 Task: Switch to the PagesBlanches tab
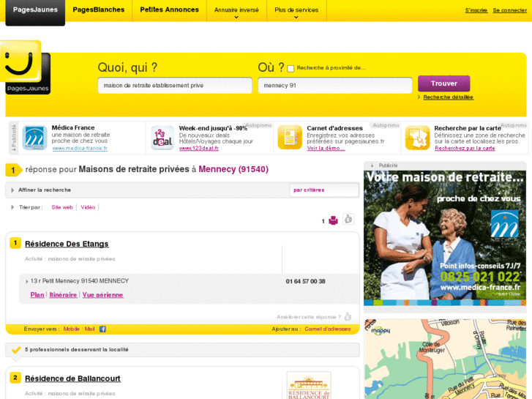[x=99, y=10]
